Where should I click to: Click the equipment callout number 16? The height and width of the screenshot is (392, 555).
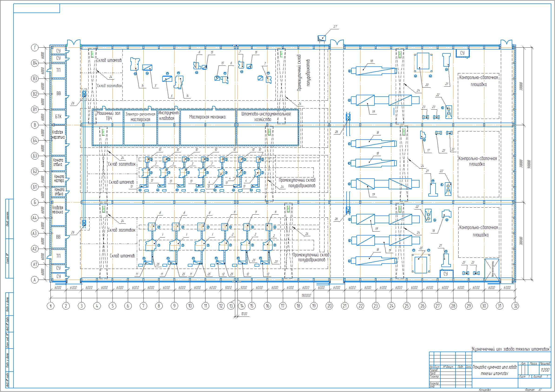(433, 231)
